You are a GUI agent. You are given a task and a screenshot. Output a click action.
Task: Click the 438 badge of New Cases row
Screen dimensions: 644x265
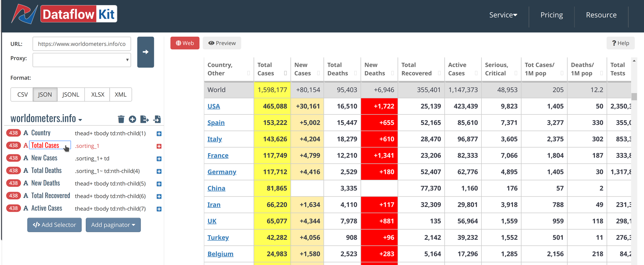(14, 158)
